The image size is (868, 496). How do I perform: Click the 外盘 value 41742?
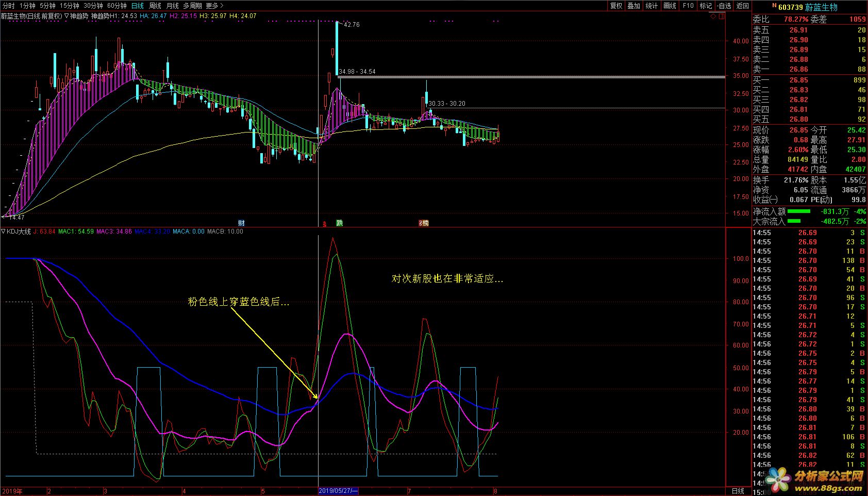798,170
